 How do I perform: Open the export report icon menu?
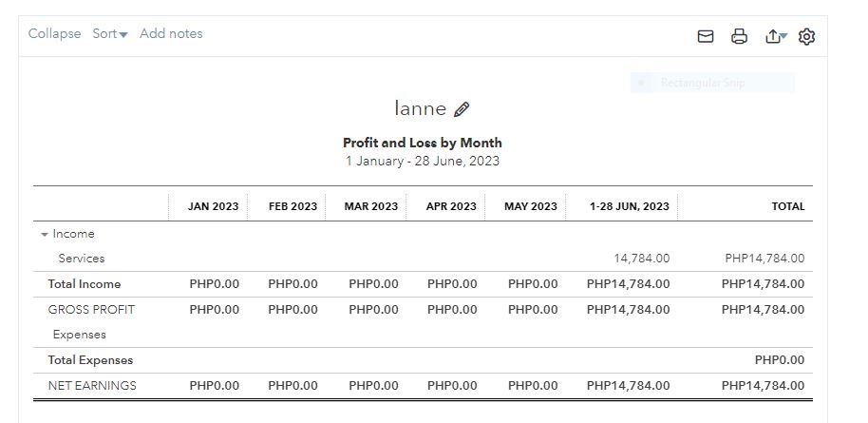pyautogui.click(x=775, y=37)
